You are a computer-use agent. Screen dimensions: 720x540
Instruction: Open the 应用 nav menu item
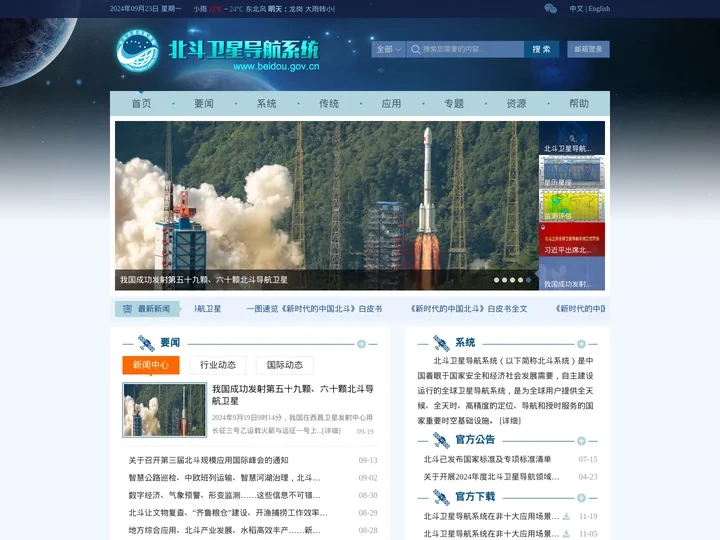391,104
